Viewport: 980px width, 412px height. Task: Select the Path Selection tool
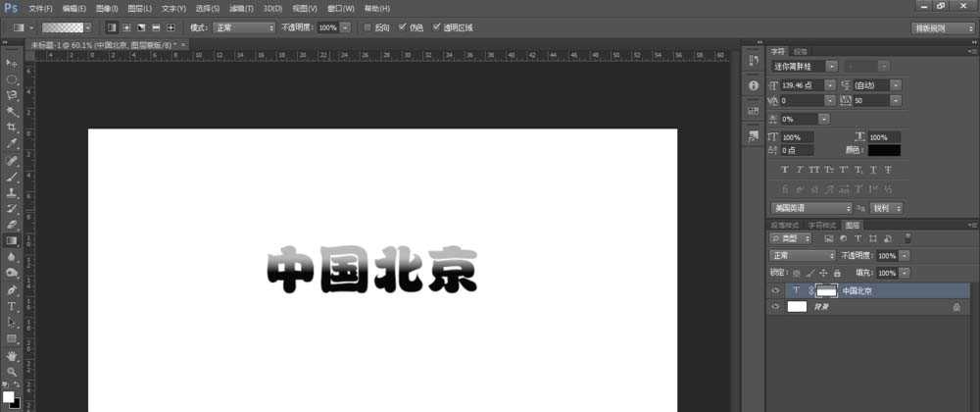pos(11,322)
